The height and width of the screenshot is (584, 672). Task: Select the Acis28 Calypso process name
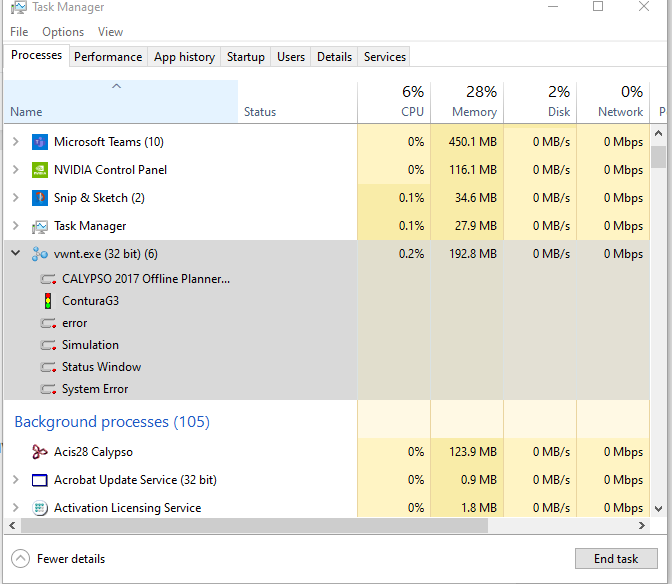(93, 452)
